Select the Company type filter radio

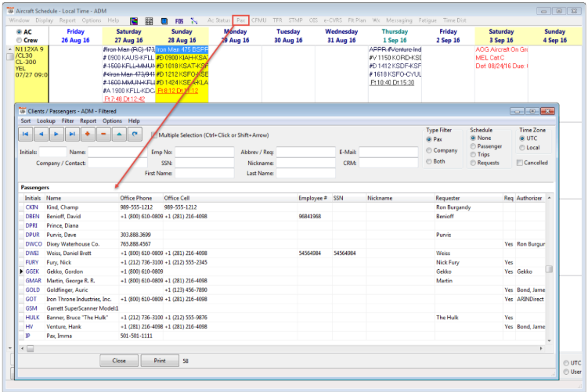click(x=430, y=150)
